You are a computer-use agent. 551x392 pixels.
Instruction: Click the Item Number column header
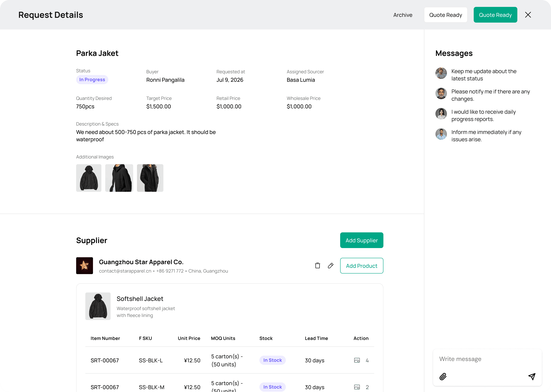pyautogui.click(x=105, y=338)
